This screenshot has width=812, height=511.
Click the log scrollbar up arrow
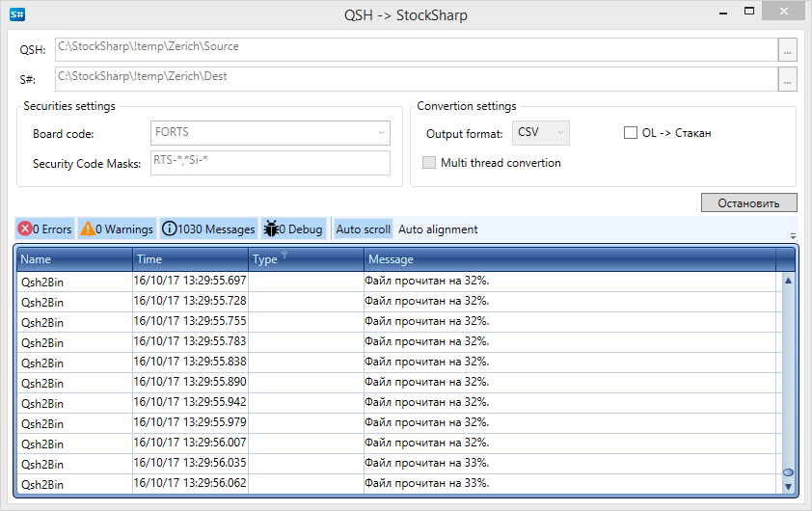pyautogui.click(x=788, y=281)
